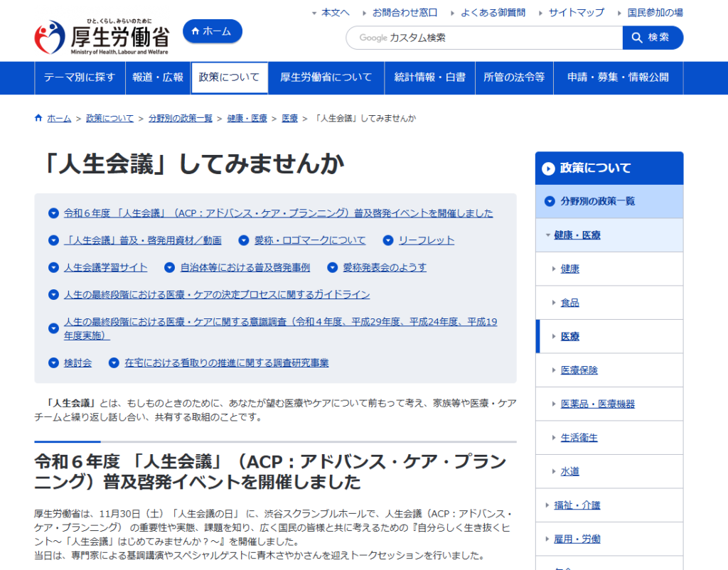This screenshot has height=570, width=728.
Task: Open 報道・広報 navigation menu
Action: [x=158, y=77]
